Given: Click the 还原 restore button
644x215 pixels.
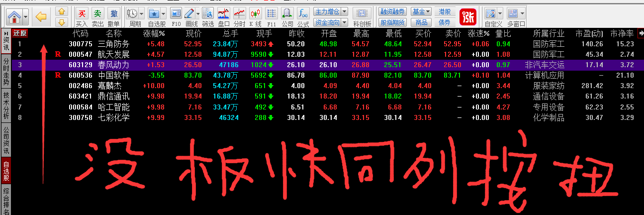Looking at the screenshot, I should click(x=20, y=34).
